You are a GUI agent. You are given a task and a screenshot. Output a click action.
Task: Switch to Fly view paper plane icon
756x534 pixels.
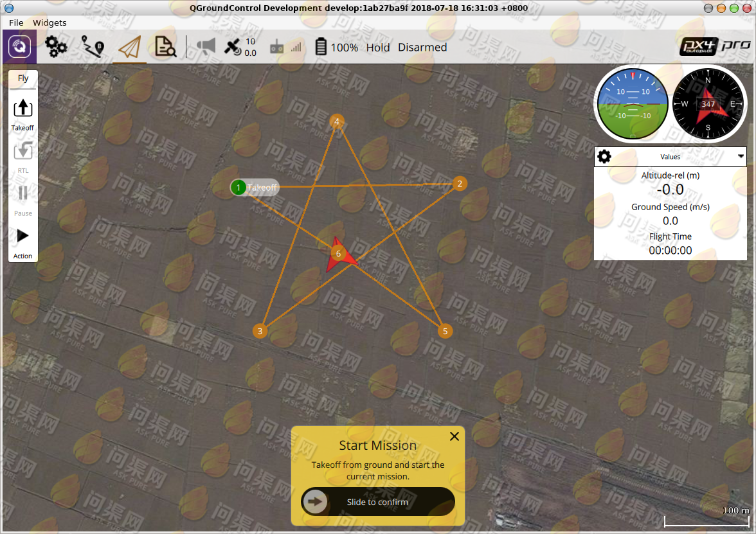[130, 48]
